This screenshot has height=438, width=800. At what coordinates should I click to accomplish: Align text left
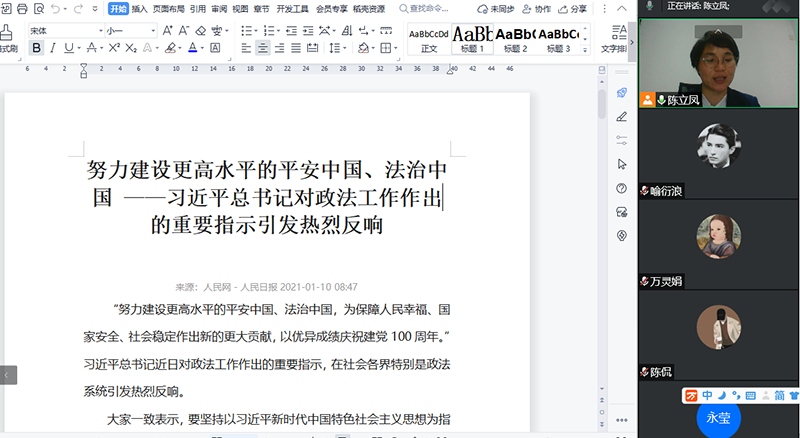[246, 48]
